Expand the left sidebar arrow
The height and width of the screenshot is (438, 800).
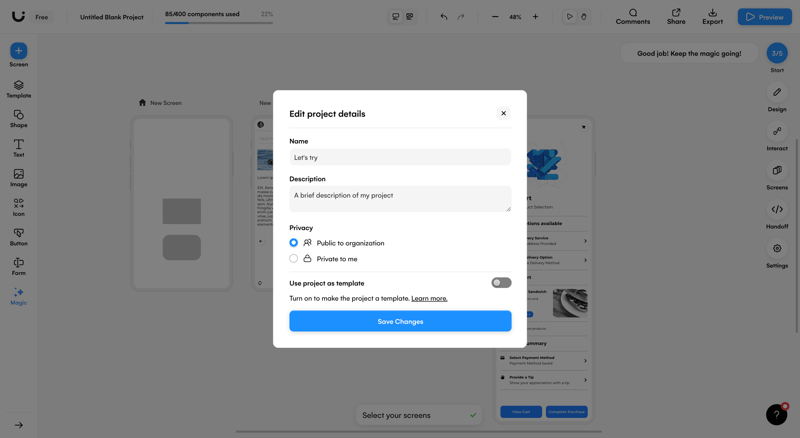19,425
